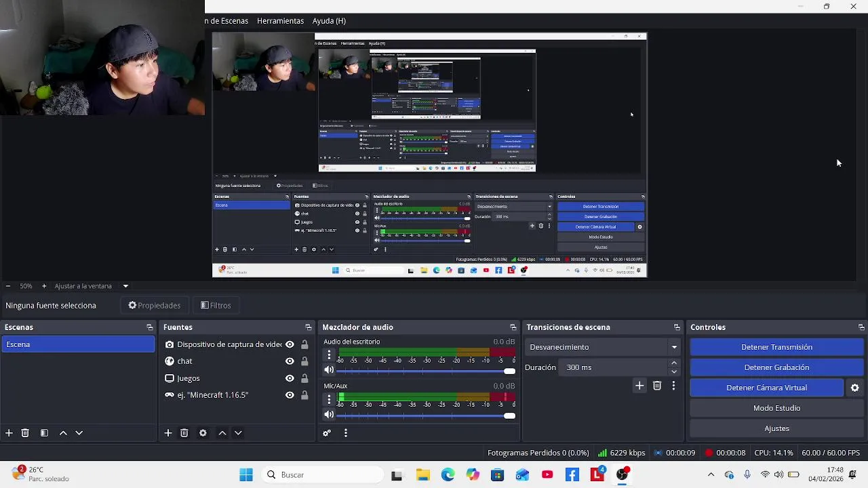
Task: Open the preview scaling dropdown Ajustar a la ventana
Action: tap(92, 286)
